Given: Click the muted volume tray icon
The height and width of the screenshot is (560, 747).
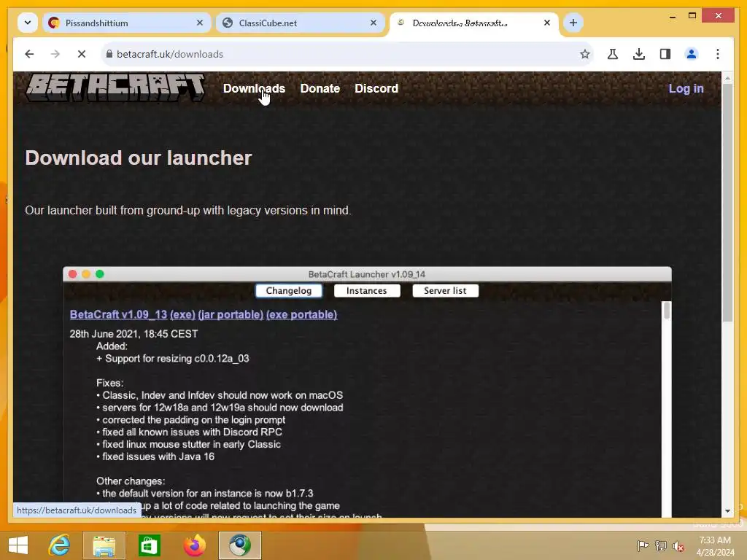Looking at the screenshot, I should (678, 545).
